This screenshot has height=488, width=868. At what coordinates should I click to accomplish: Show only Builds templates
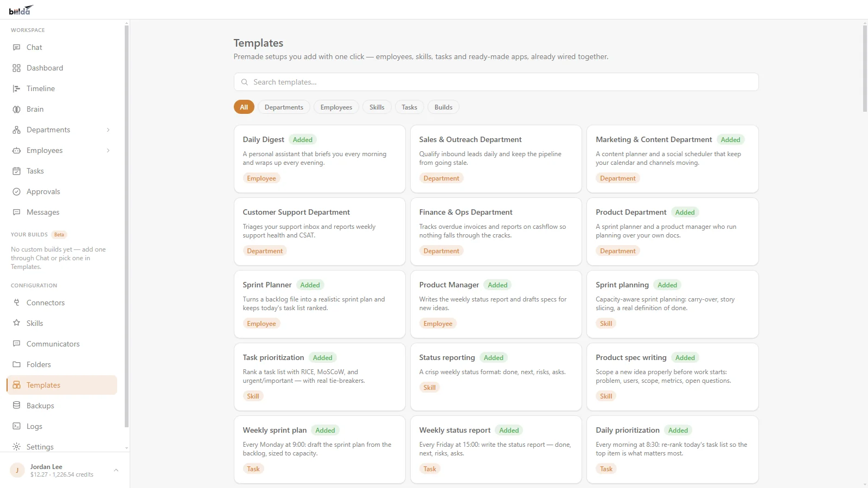[x=443, y=107]
